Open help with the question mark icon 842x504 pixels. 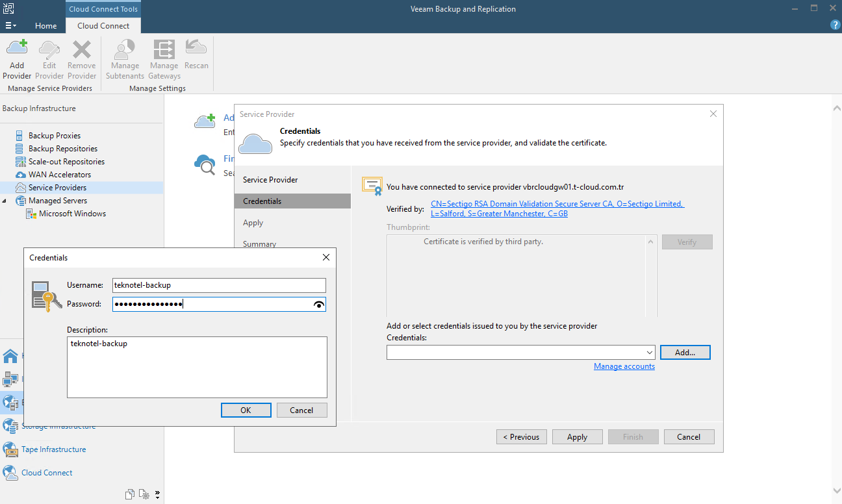[836, 25]
